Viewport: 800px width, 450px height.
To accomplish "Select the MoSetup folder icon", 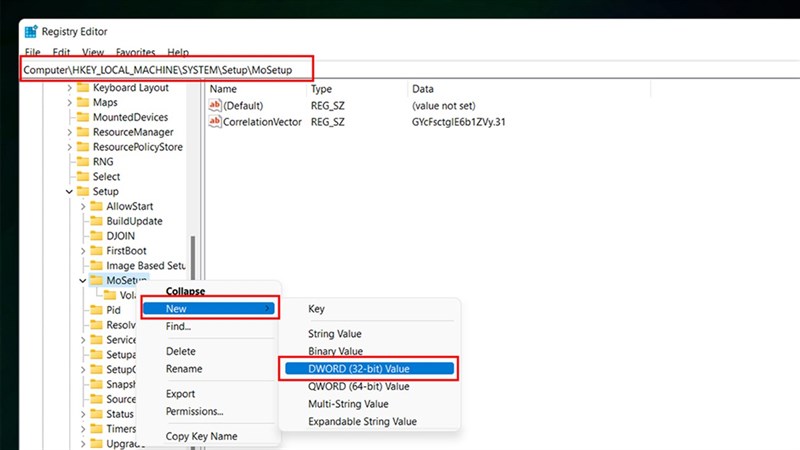I will [96, 280].
